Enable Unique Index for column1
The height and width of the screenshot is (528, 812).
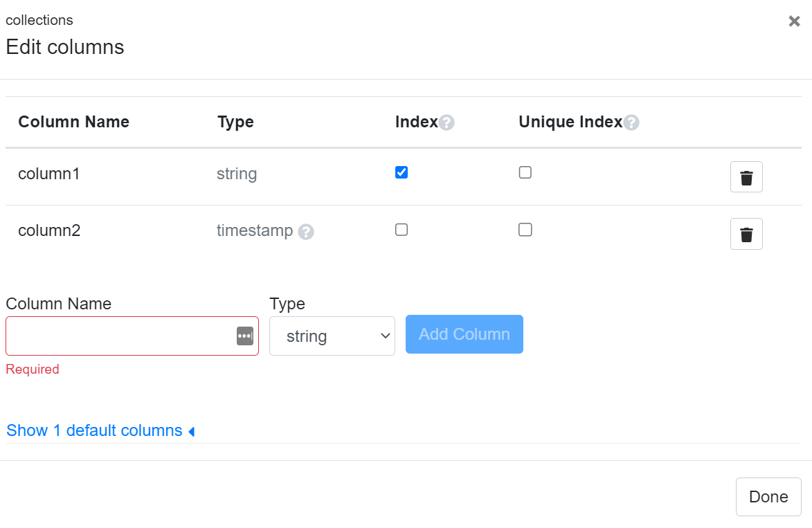[x=525, y=172]
